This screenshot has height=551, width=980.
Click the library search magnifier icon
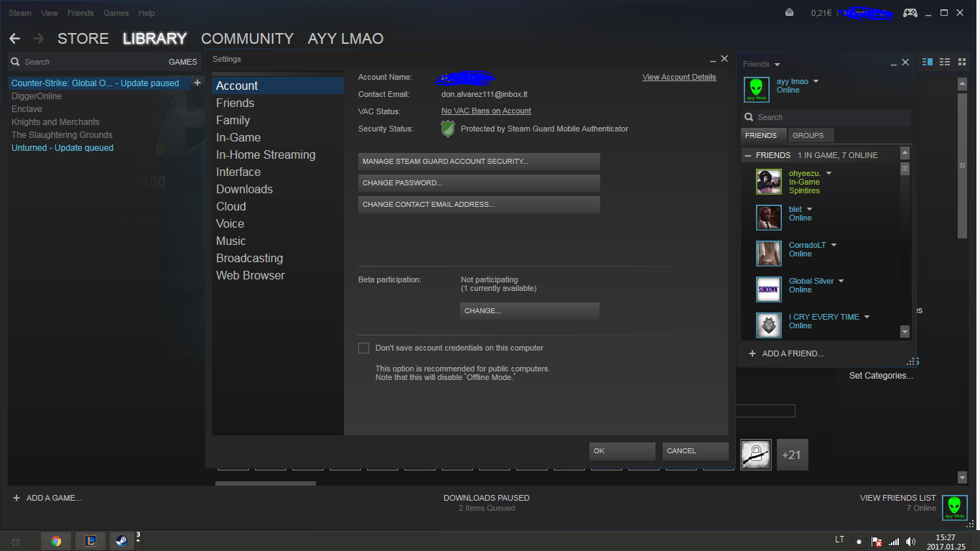point(17,62)
